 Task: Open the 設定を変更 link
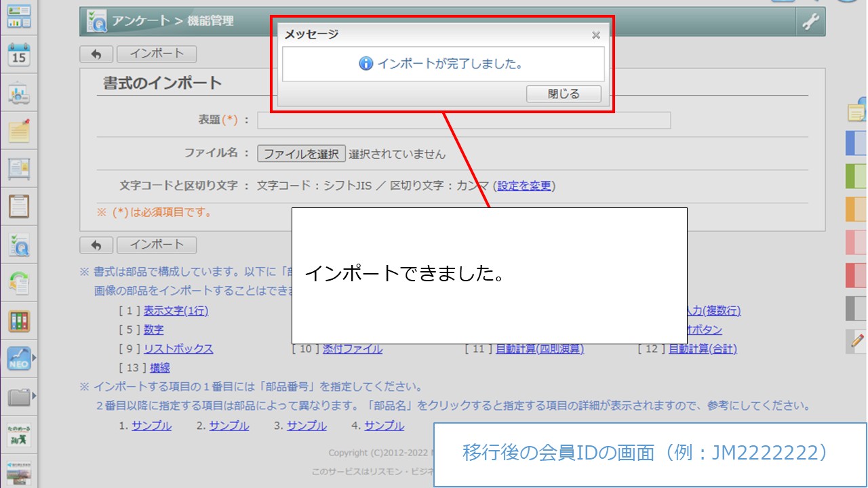pyautogui.click(x=524, y=186)
